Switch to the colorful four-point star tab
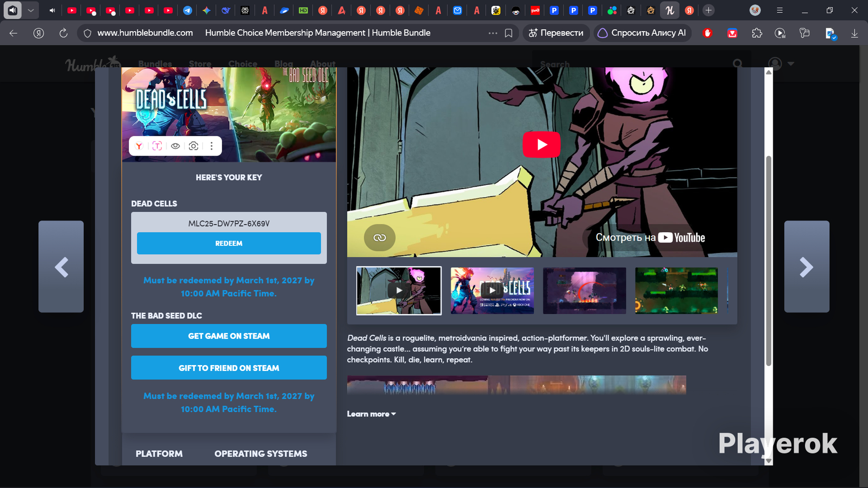868x488 pixels. (207, 10)
